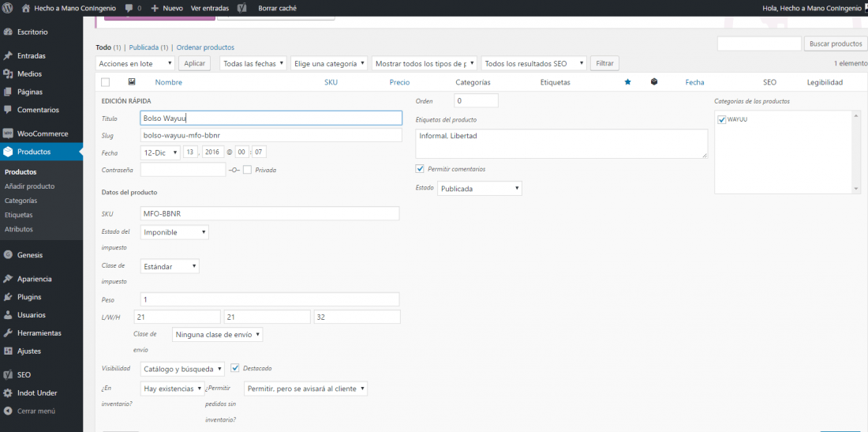The width and height of the screenshot is (868, 432).
Task: Click the Etiquetas del producto textarea
Action: tap(561, 144)
